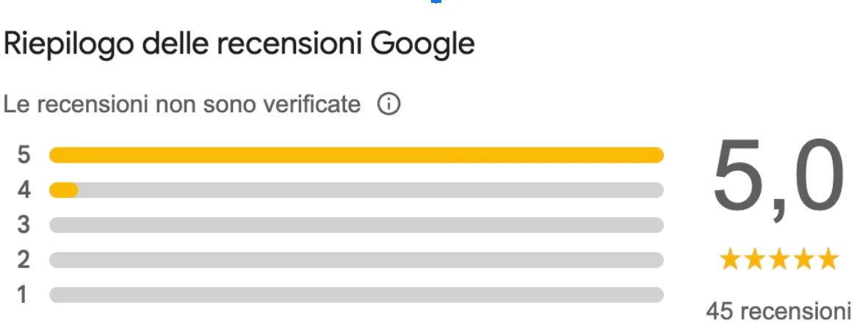The height and width of the screenshot is (336, 868).
Task: Click the number 2 row label
Action: (x=24, y=260)
